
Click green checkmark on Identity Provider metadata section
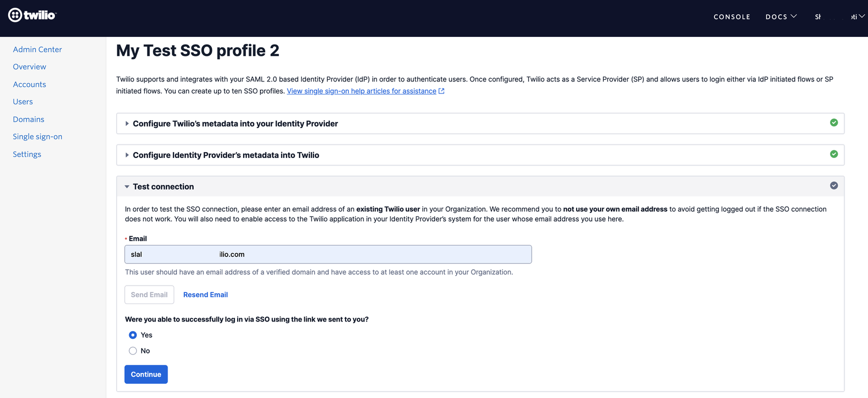[x=834, y=154]
